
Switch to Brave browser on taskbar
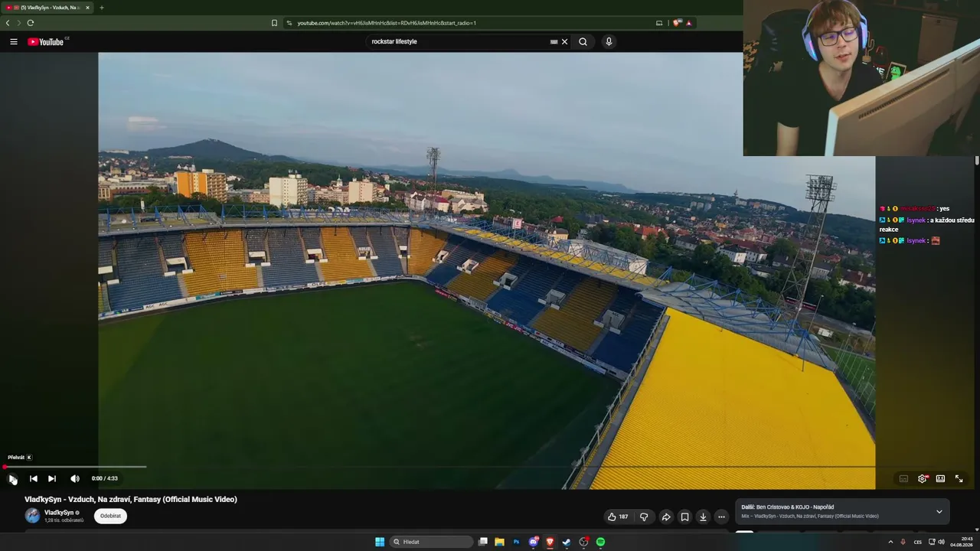coord(550,542)
